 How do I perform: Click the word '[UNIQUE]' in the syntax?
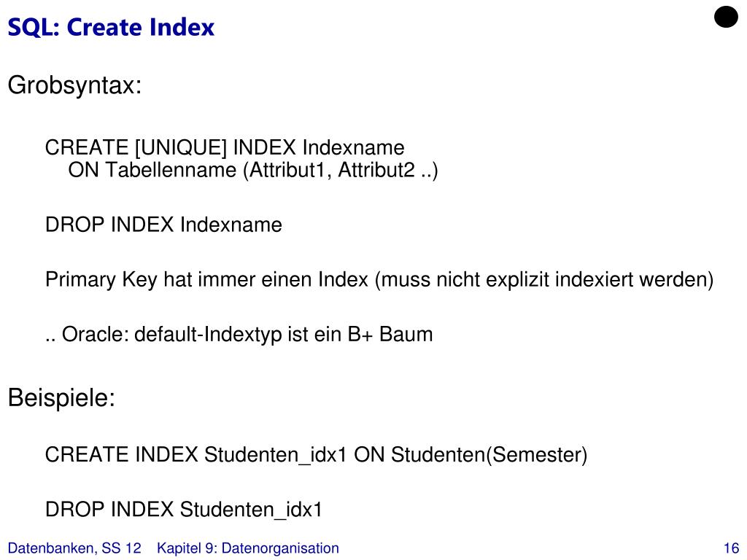[181, 147]
